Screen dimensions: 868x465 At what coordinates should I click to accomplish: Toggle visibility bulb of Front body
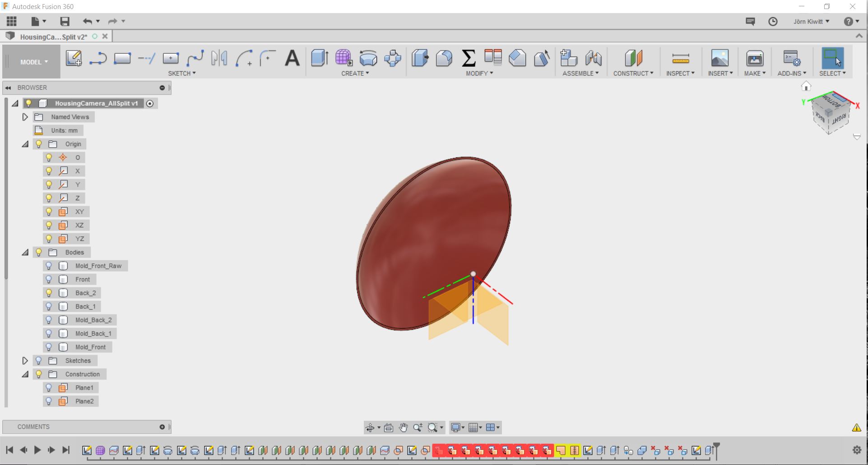(x=49, y=279)
